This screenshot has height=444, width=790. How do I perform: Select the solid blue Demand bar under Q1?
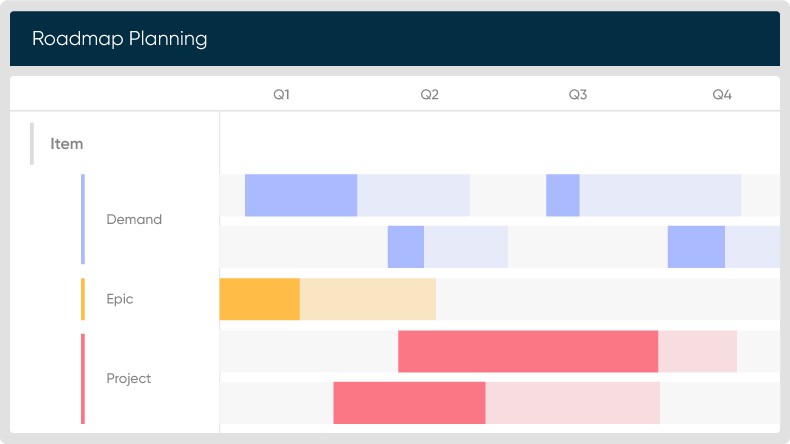[x=301, y=195]
